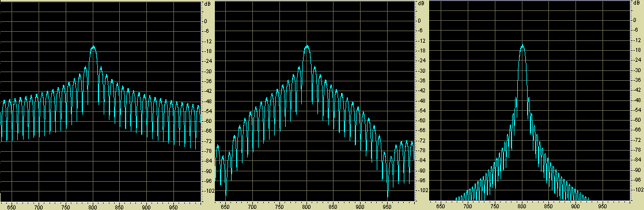Image resolution: width=644 pixels, height=210 pixels.
Task: Click the main 800 peak in first spectrum plot
Action: coord(93,48)
